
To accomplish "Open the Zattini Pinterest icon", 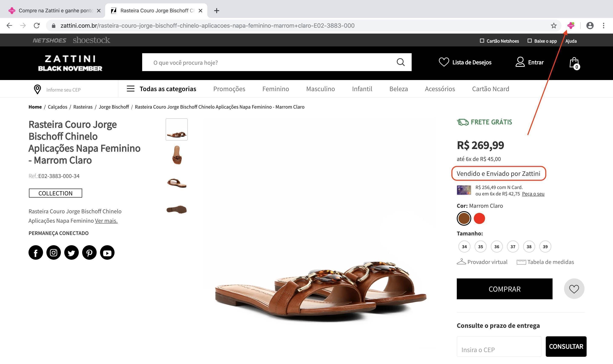I will click(x=89, y=253).
